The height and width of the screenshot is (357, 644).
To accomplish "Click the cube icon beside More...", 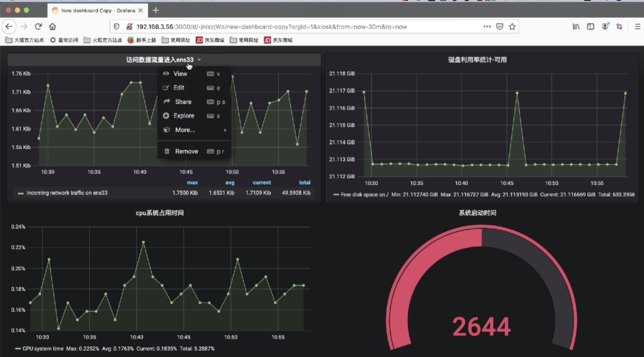I will click(x=167, y=130).
